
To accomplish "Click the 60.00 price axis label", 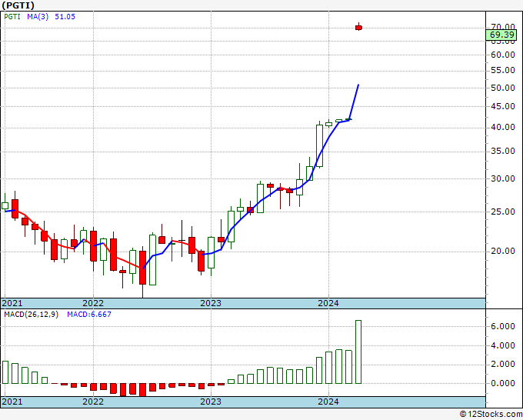I will (x=503, y=55).
